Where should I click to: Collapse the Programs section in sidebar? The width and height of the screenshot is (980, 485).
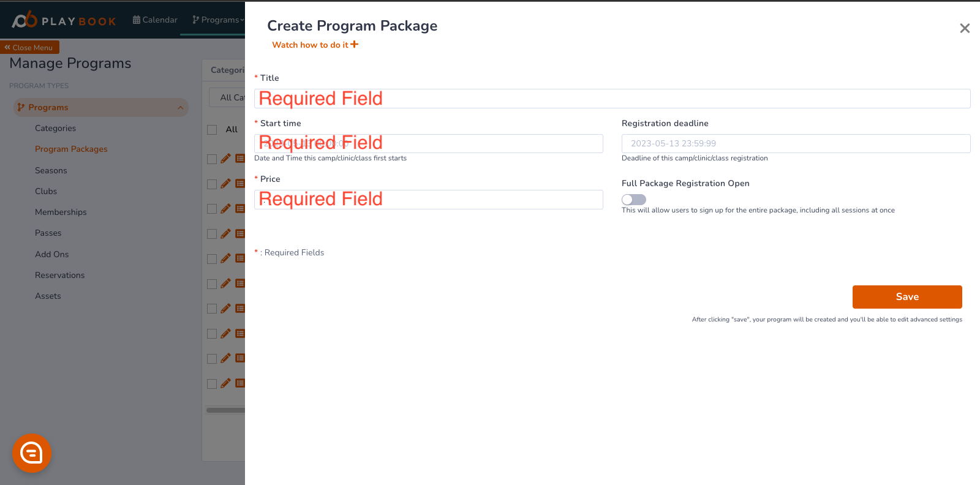(x=180, y=108)
